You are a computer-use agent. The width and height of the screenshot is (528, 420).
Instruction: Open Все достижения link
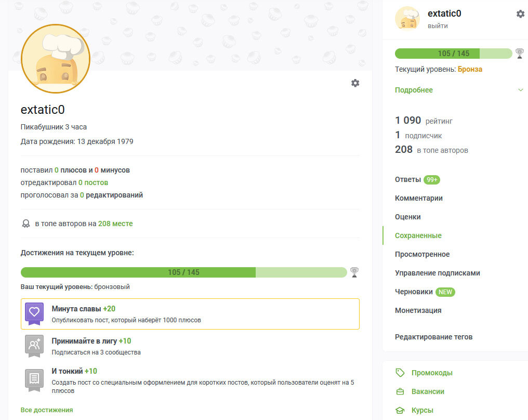pos(47,410)
